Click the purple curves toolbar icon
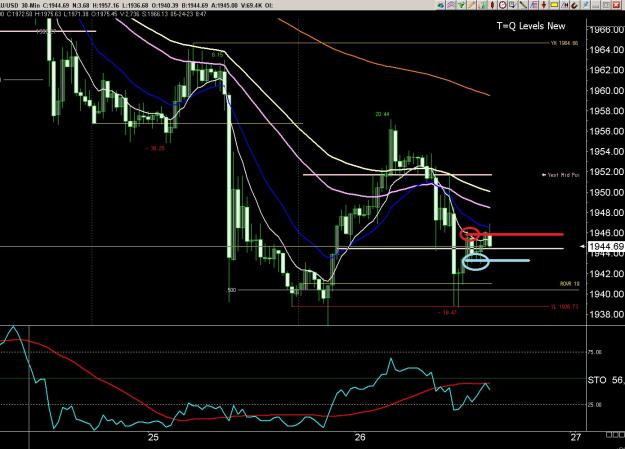This screenshot has width=625, height=449. [x=451, y=5]
